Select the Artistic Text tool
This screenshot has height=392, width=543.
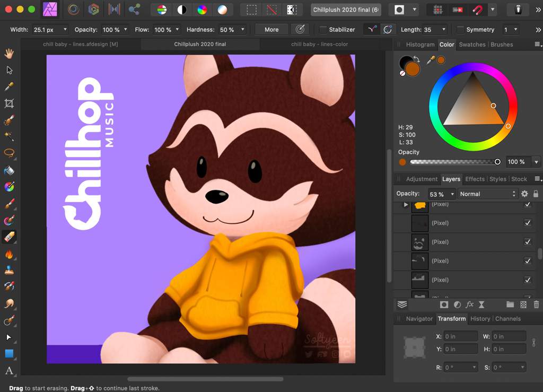(x=9, y=371)
